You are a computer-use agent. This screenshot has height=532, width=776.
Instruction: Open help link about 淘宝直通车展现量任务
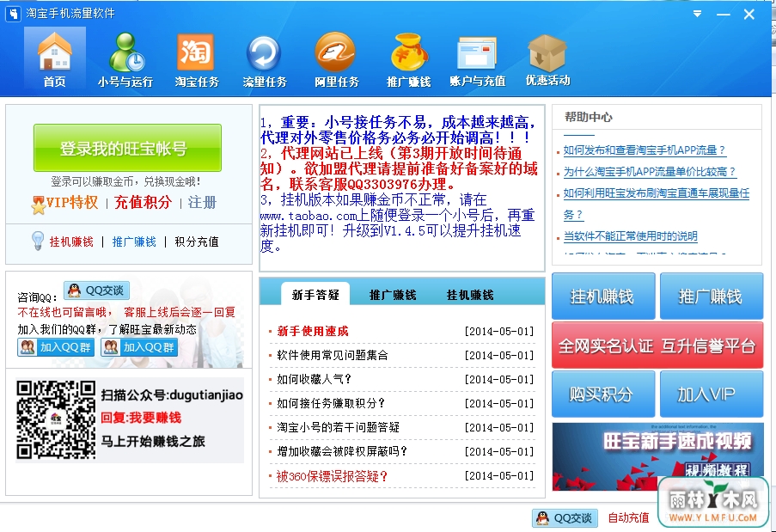(x=657, y=204)
